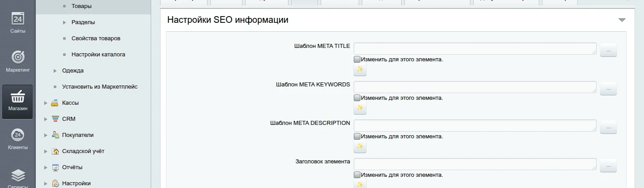Open the Сайты section in the sidebar

point(17,23)
